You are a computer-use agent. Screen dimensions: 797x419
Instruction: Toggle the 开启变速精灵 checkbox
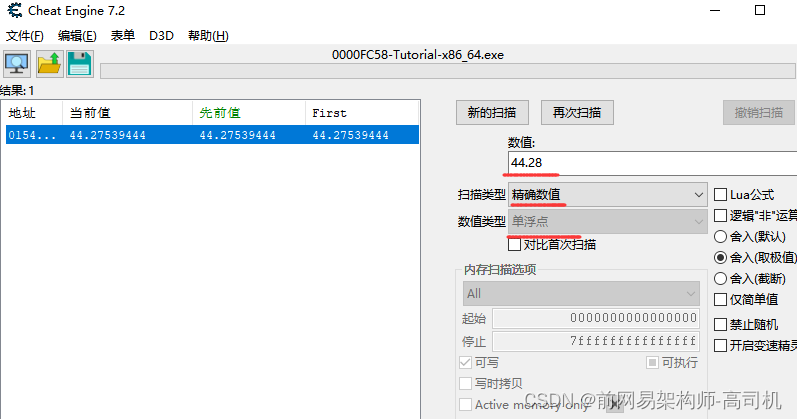pyautogui.click(x=720, y=346)
